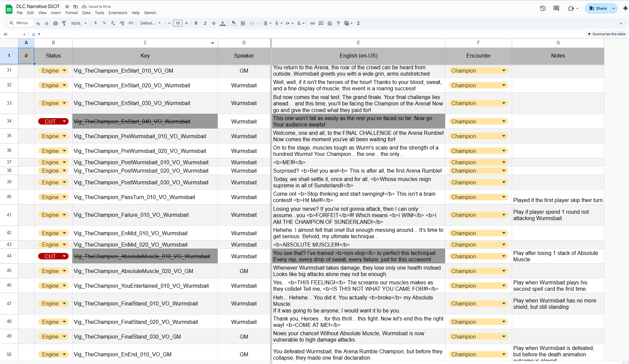Open column C filter dropdown arrow
The image size is (629, 364).
212,43
